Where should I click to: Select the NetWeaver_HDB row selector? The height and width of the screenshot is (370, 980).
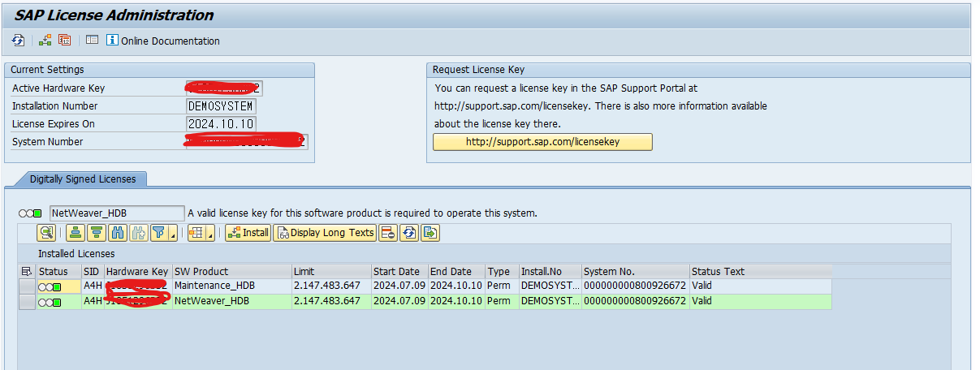(27, 301)
